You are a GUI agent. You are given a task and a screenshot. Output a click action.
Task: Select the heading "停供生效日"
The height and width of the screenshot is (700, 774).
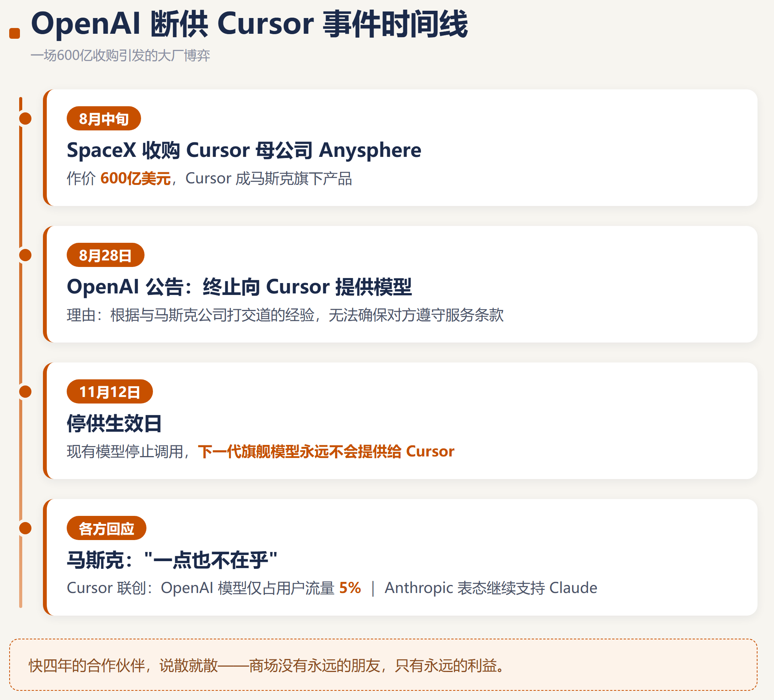click(x=114, y=423)
